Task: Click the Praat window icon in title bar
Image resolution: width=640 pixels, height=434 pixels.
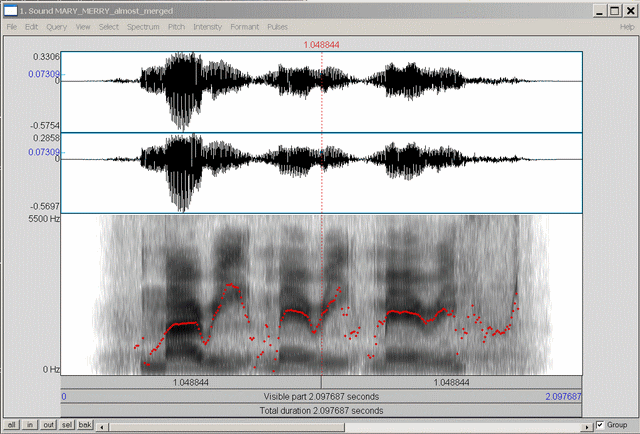Action: (10, 9)
